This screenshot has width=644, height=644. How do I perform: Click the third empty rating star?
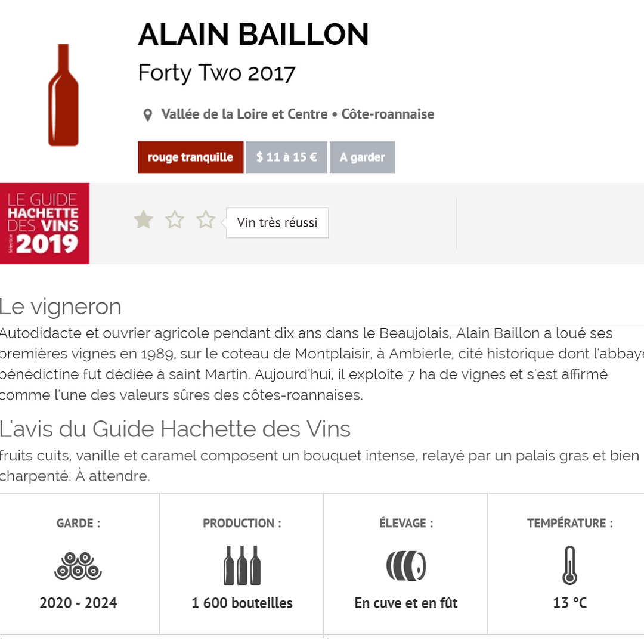coord(206,220)
